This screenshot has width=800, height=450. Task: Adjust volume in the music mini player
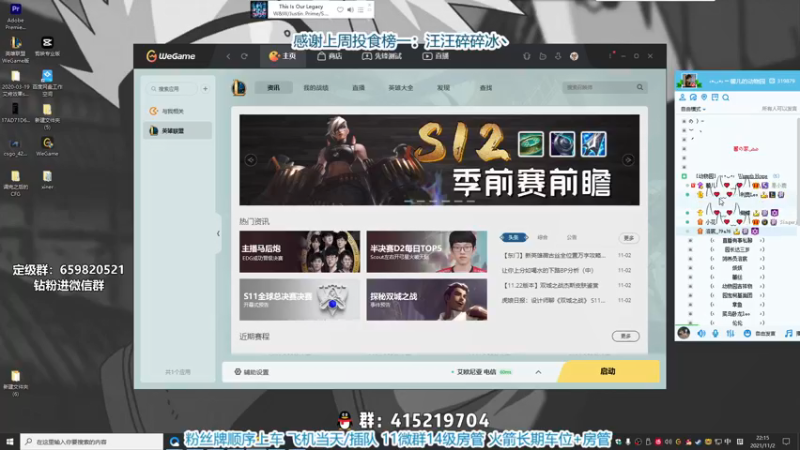pyautogui.click(x=351, y=9)
